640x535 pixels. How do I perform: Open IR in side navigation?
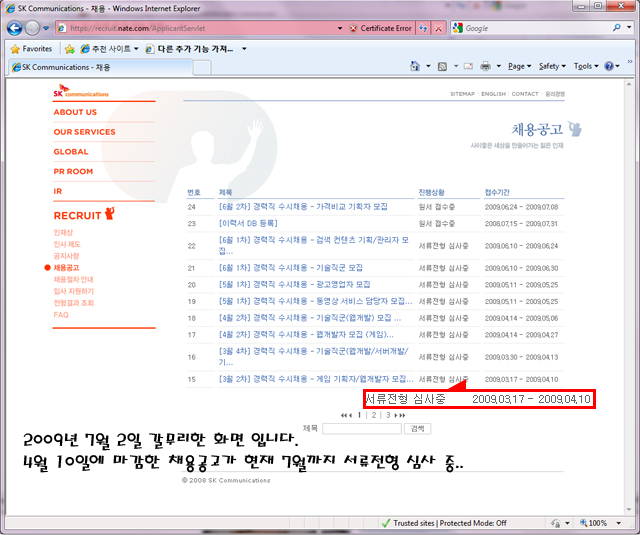[58, 191]
